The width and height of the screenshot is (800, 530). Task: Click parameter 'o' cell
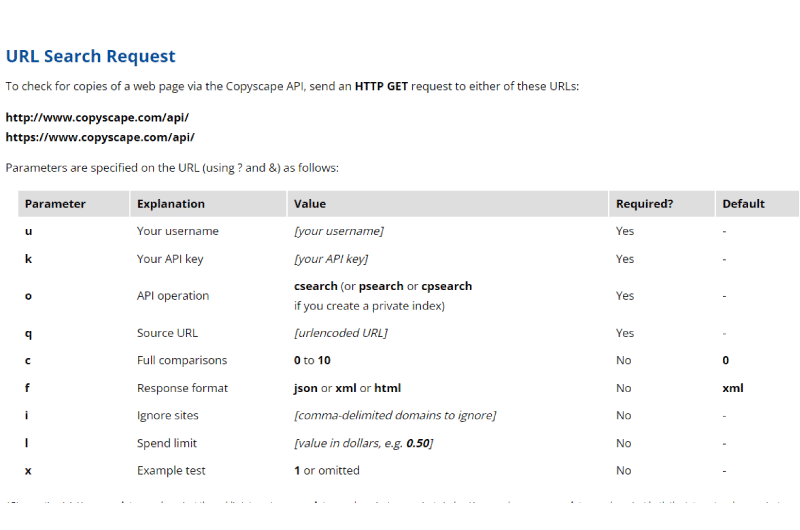(x=29, y=296)
